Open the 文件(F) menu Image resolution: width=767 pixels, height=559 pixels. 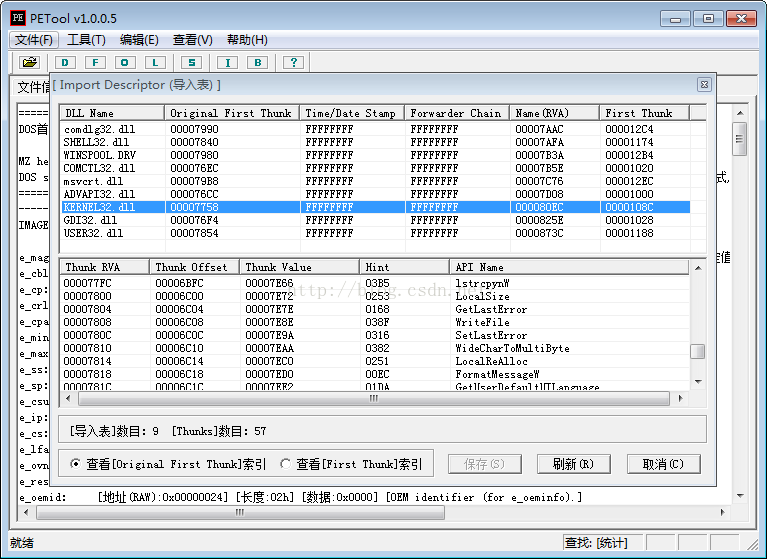pyautogui.click(x=34, y=40)
